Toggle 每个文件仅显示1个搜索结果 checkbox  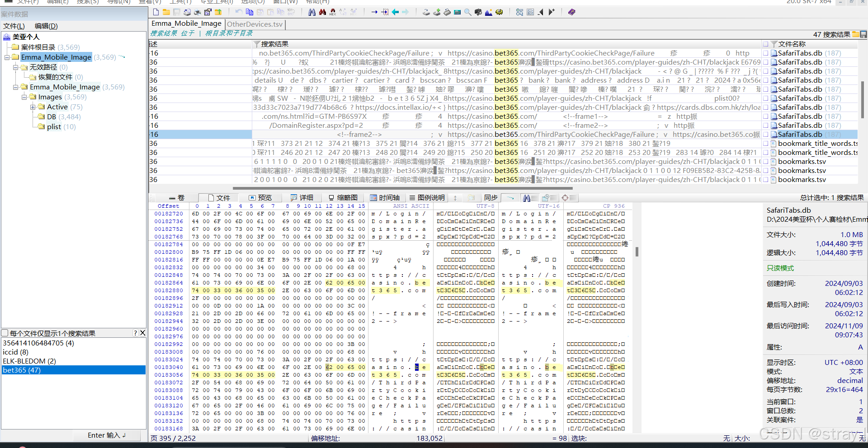pyautogui.click(x=5, y=333)
